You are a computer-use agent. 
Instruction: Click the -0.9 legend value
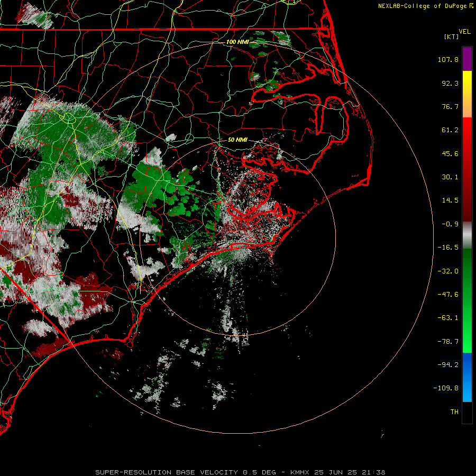(450, 224)
